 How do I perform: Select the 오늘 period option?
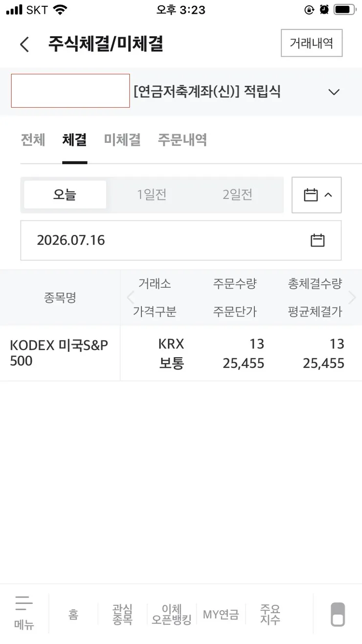pos(65,195)
